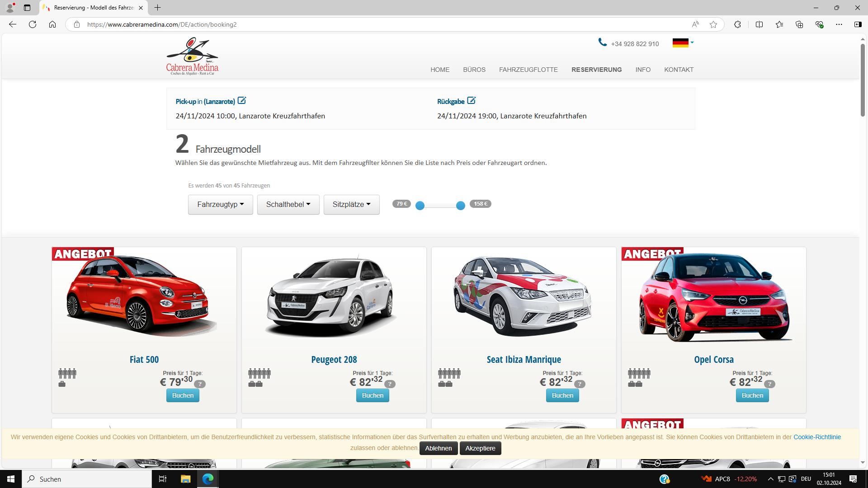Click the Opel Corsa price help icon
Screen dimensions: 868x488
(769, 384)
